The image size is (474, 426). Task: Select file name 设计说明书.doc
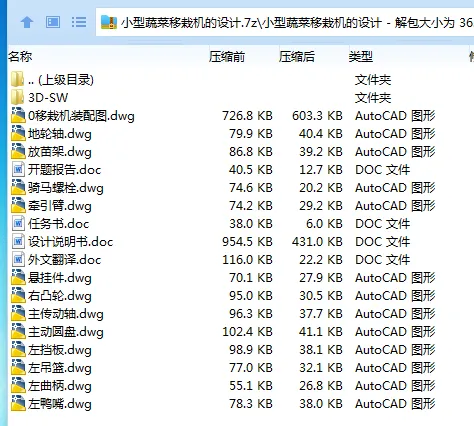click(x=70, y=242)
